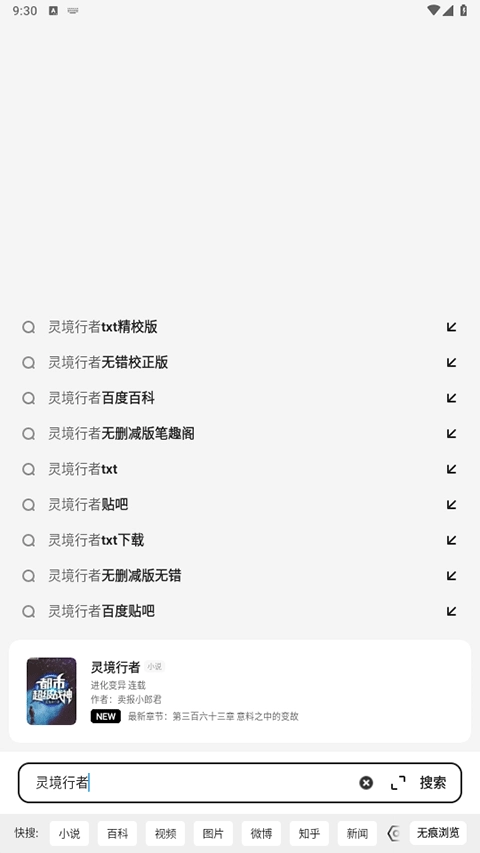480x853 pixels.
Task: Fill in suggestion arrow for 灵境行者txt精校版
Action: pos(451,326)
